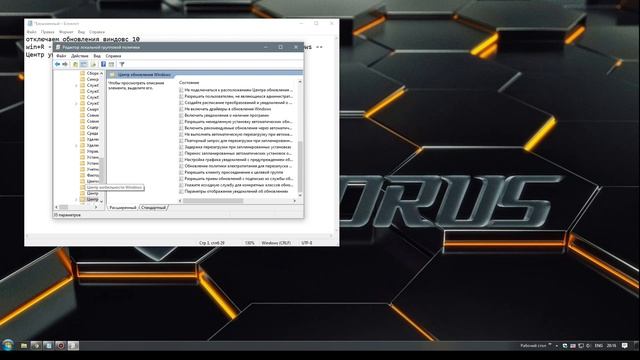Viewport: 640px width, 360px height.
Task: Click the Notepad text line 'отключаем обновления виндовс 10'
Action: click(83, 39)
